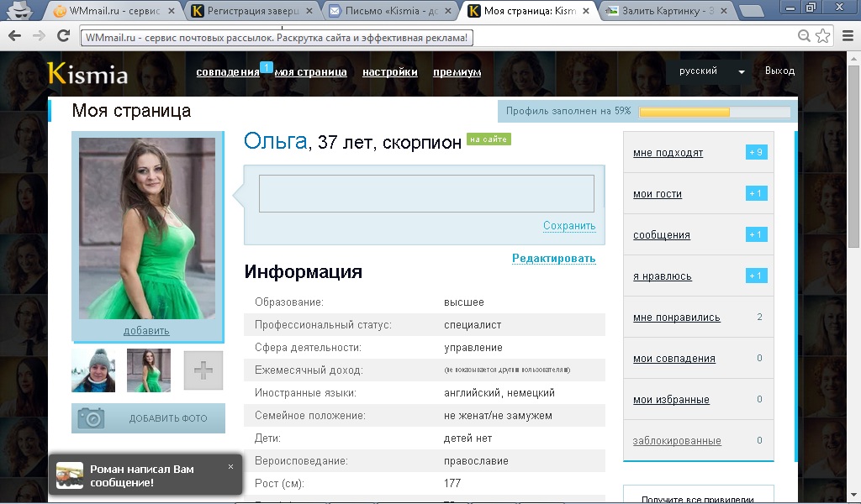Click добавить under main photo
Image resolution: width=861 pixels, height=504 pixels.
[x=146, y=331]
